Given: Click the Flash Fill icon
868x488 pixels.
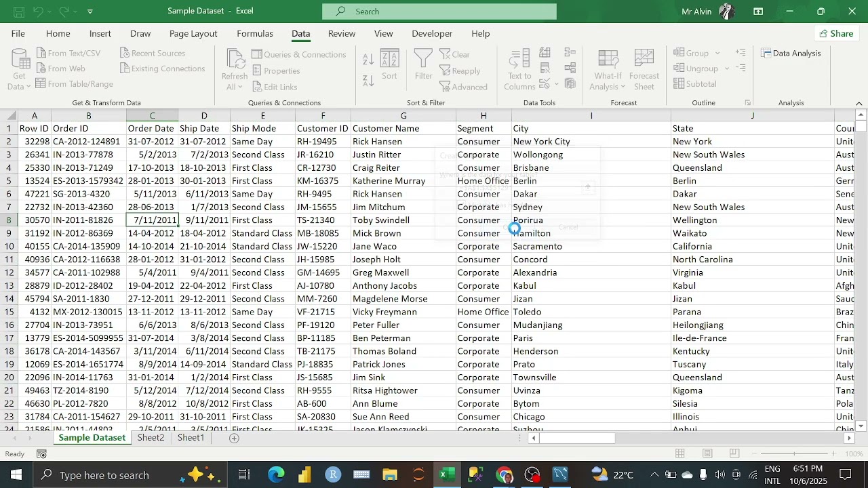Looking at the screenshot, I should click(x=545, y=53).
